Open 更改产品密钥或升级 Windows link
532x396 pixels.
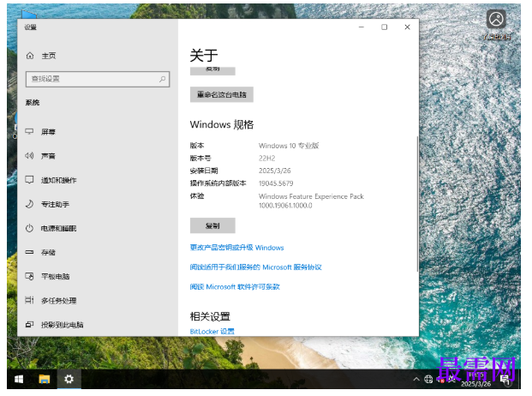[x=236, y=248]
